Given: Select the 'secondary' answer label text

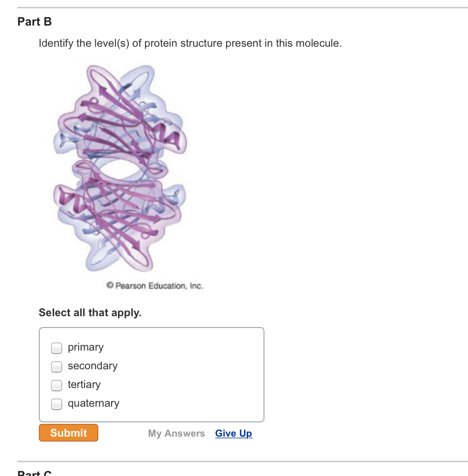Looking at the screenshot, I should [92, 366].
